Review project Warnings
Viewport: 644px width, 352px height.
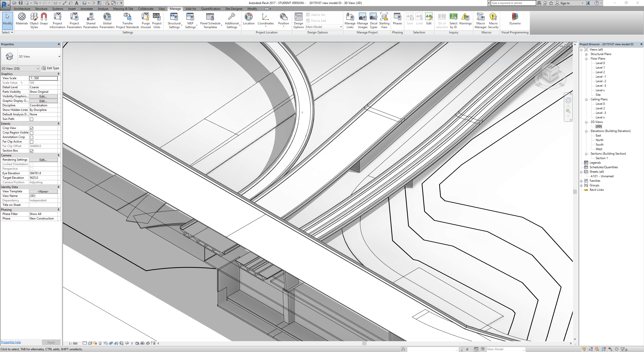pos(465,20)
